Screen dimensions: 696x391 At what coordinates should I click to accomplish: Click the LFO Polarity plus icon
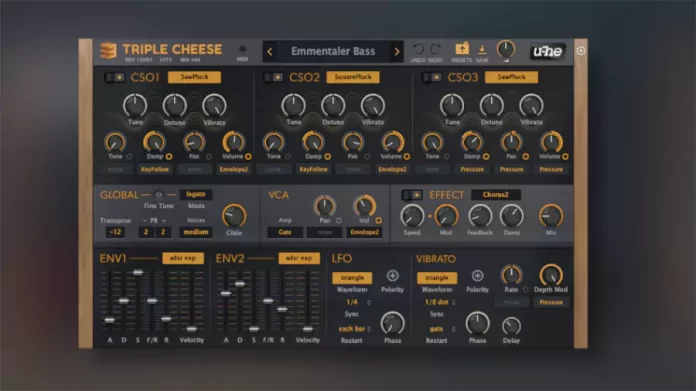coord(392,276)
